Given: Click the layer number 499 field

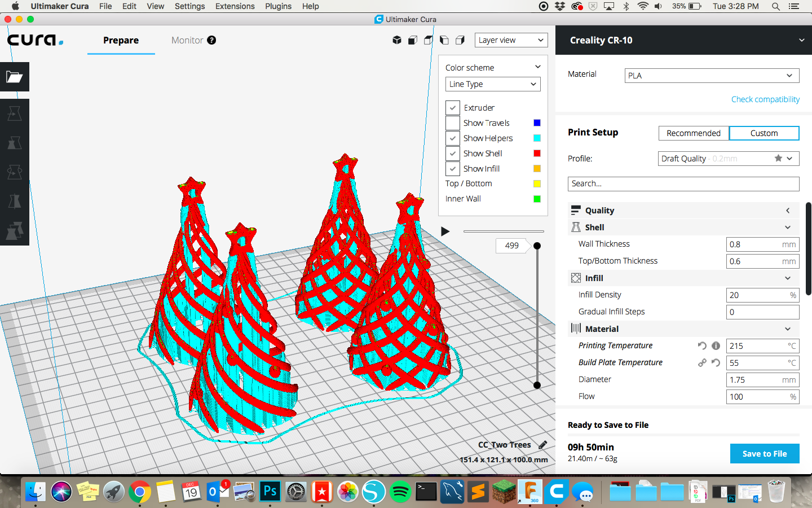Looking at the screenshot, I should tap(511, 246).
